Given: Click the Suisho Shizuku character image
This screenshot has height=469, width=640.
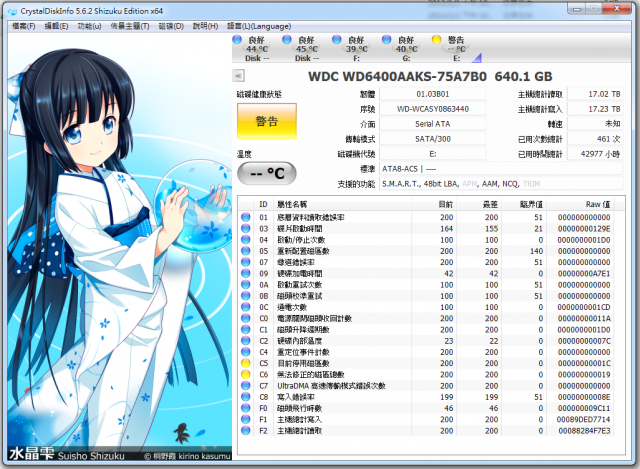Looking at the screenshot, I should [x=120, y=247].
